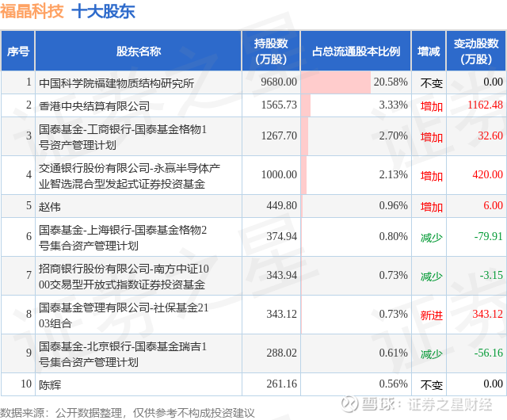This screenshot has height=420, width=507.
Task: Click shareholder 香港中央结算有限公司
Action: click(x=94, y=106)
